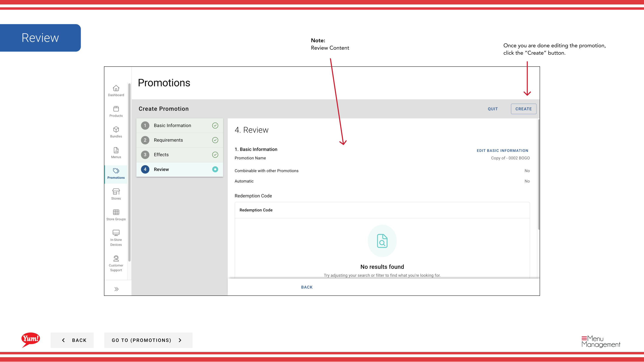Click the 'No results found' message
The height and width of the screenshot is (362, 644).
coord(382,267)
